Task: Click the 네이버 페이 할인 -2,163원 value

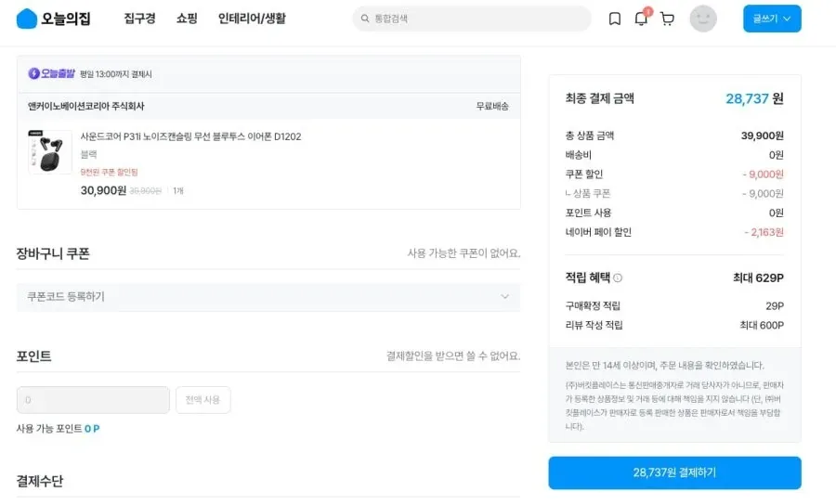Action: 764,232
